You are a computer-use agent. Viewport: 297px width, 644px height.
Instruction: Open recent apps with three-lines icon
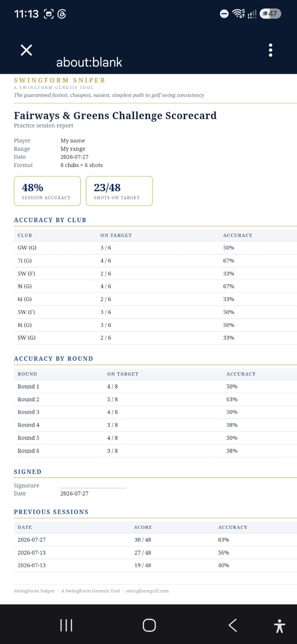(66, 625)
